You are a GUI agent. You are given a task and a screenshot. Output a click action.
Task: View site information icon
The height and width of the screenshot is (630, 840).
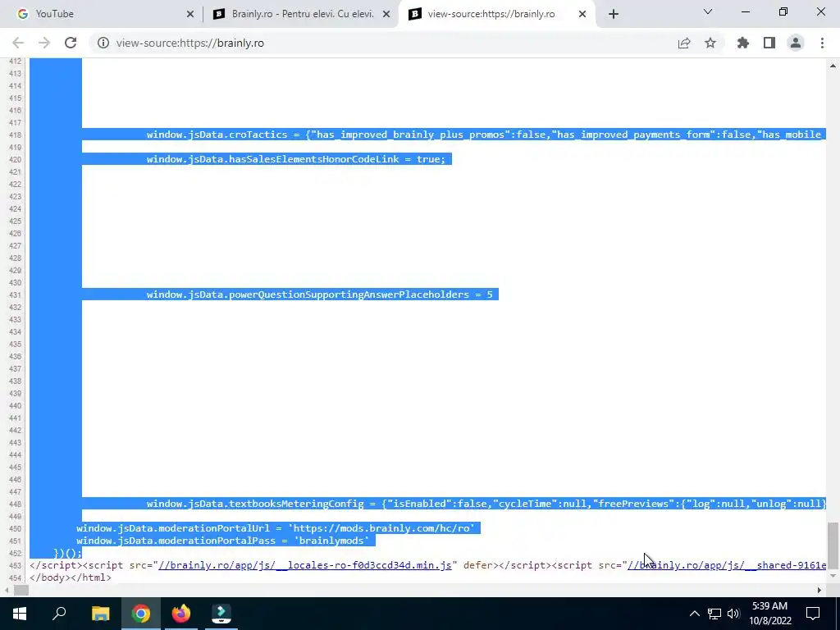103,43
